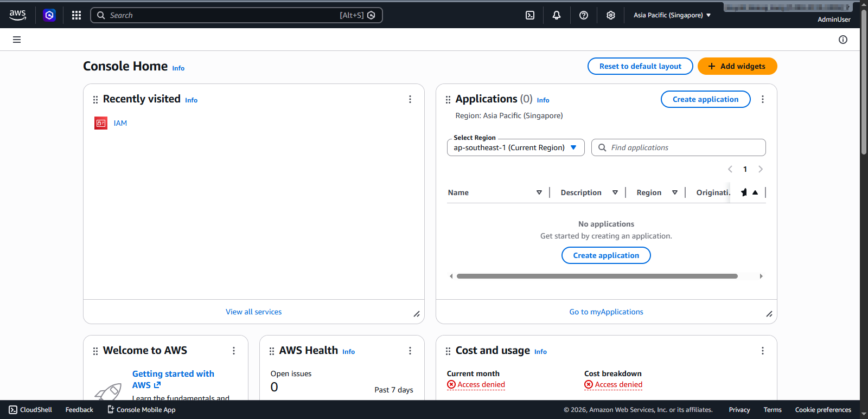This screenshot has height=419, width=868.
Task: Open the AdminUser account menu
Action: (x=834, y=20)
